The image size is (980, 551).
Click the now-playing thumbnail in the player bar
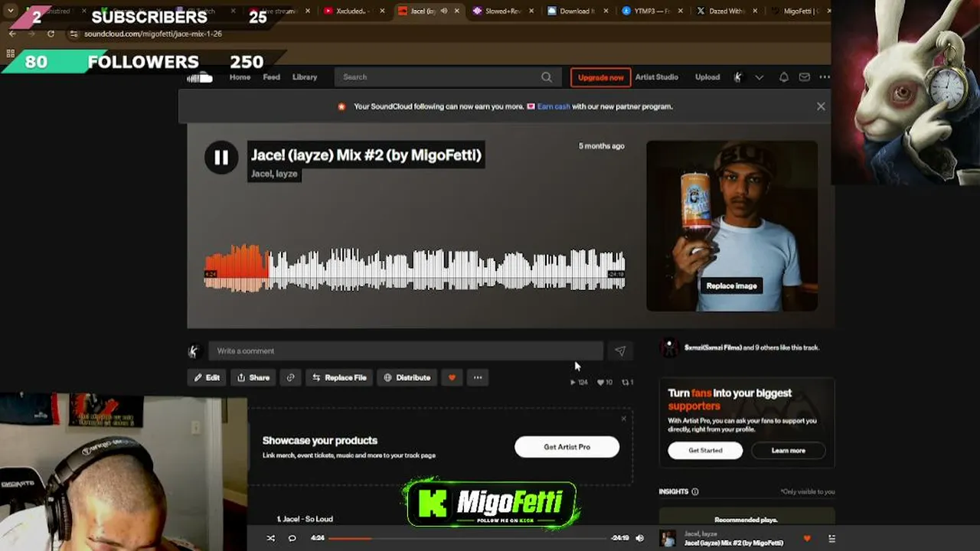668,539
